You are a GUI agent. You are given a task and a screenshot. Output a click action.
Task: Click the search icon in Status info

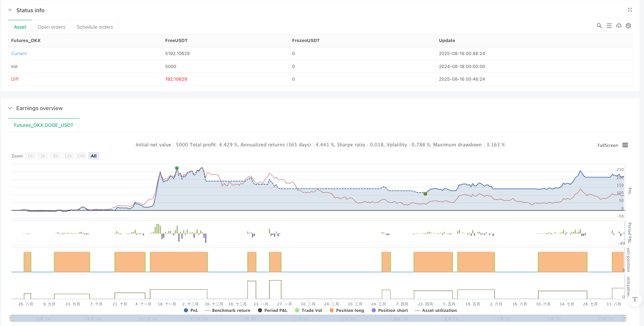coord(599,26)
